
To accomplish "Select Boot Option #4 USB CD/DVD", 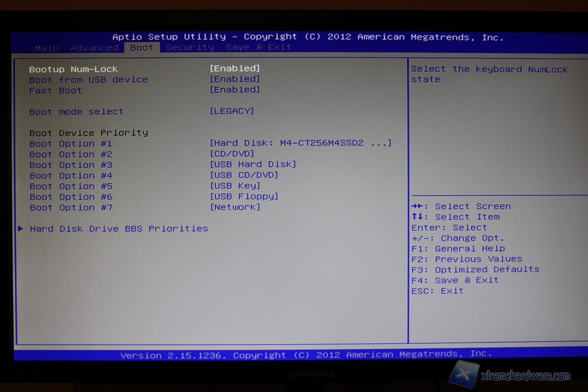I will coord(244,175).
